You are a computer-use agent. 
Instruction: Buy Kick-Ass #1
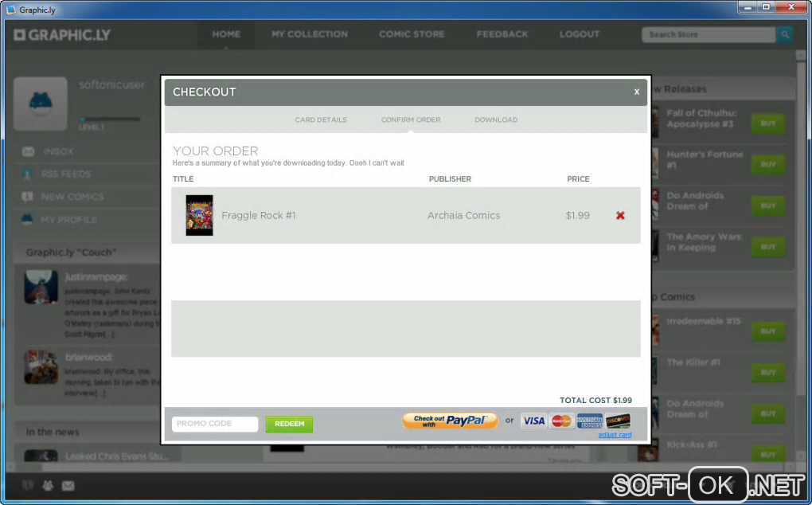[x=768, y=455]
